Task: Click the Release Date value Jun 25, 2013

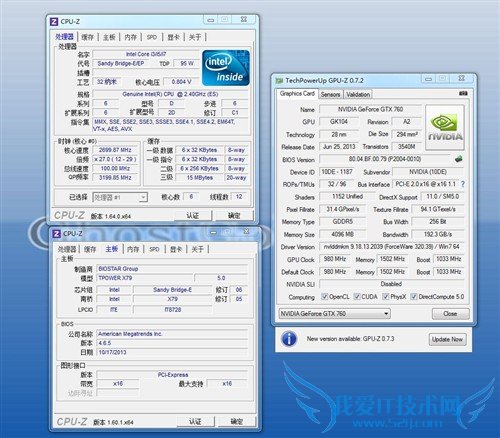Action: point(339,147)
